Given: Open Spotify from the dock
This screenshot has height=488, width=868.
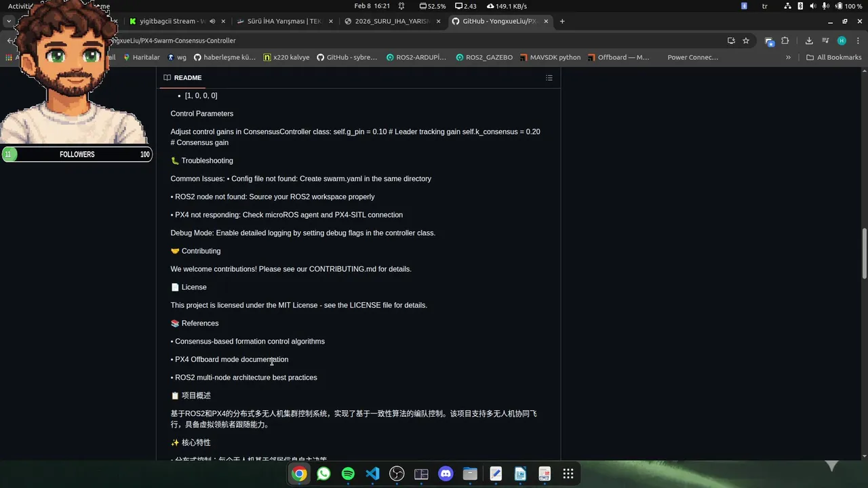Looking at the screenshot, I should click(x=348, y=474).
